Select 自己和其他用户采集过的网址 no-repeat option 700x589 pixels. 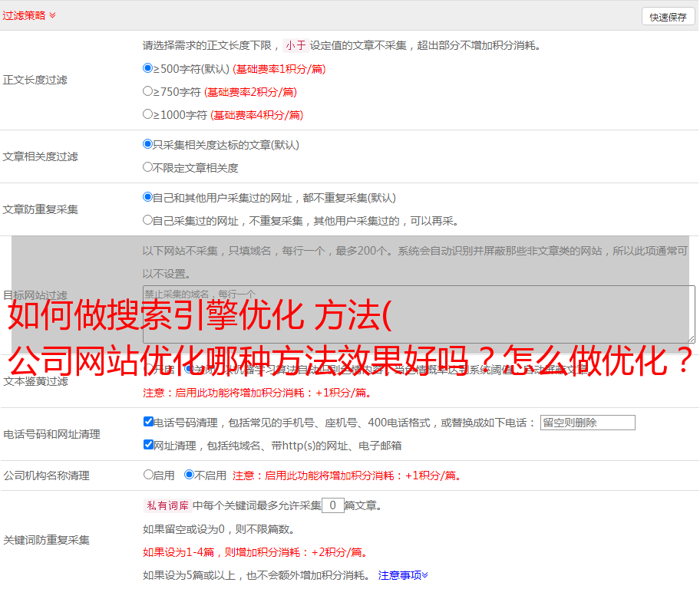[x=148, y=197]
